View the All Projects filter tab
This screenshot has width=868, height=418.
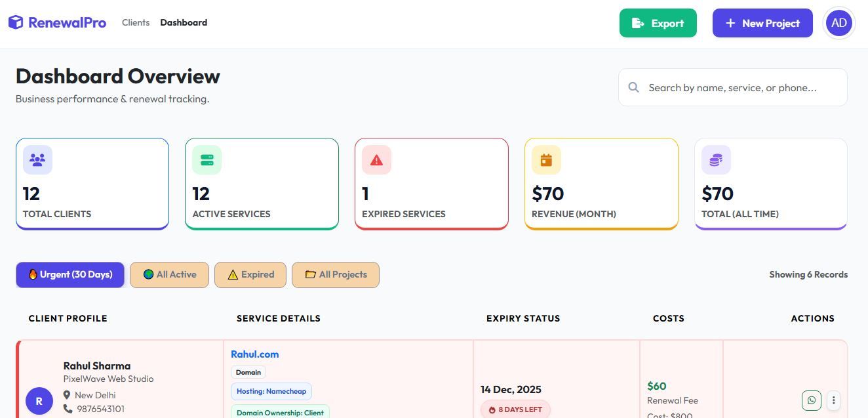pyautogui.click(x=336, y=275)
